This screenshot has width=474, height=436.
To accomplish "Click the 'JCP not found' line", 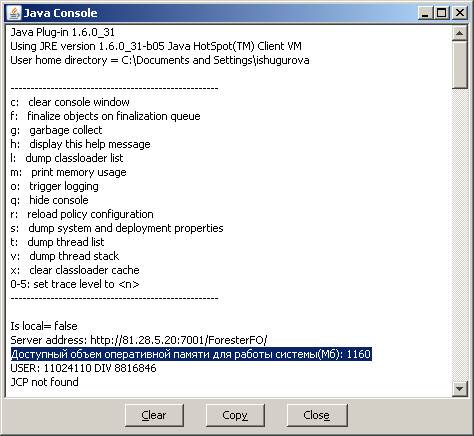I will [x=44, y=382].
